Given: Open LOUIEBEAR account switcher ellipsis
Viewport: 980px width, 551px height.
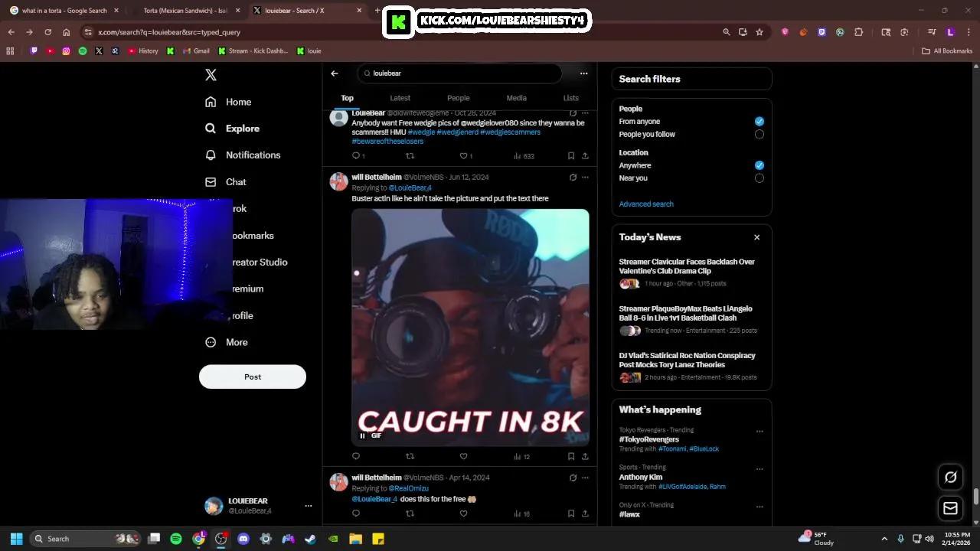Looking at the screenshot, I should [309, 506].
